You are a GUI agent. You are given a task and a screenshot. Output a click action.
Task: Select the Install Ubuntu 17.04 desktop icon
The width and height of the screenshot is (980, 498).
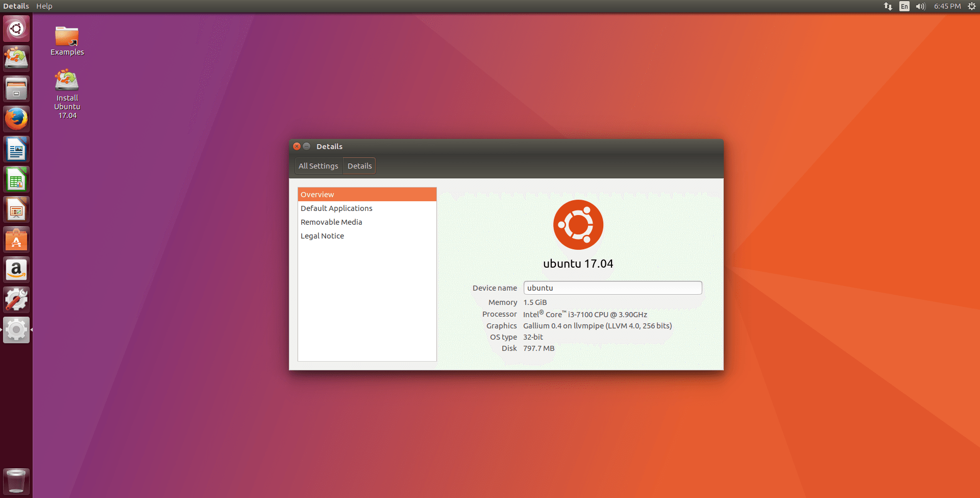pos(67,94)
